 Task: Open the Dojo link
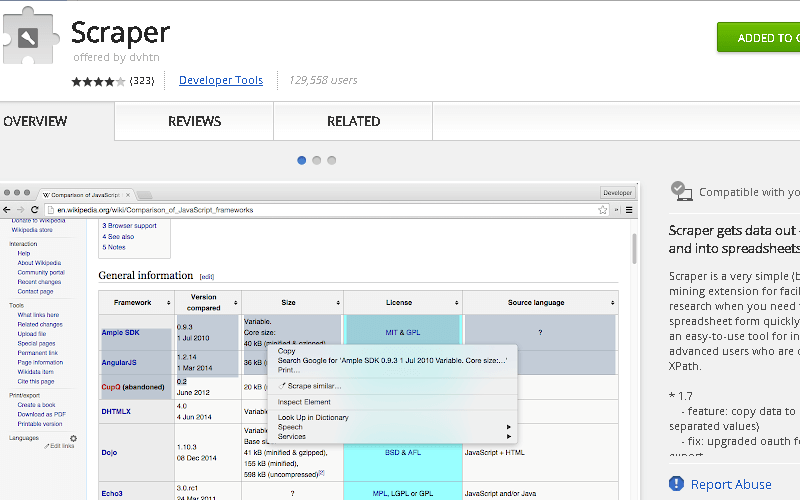109,453
